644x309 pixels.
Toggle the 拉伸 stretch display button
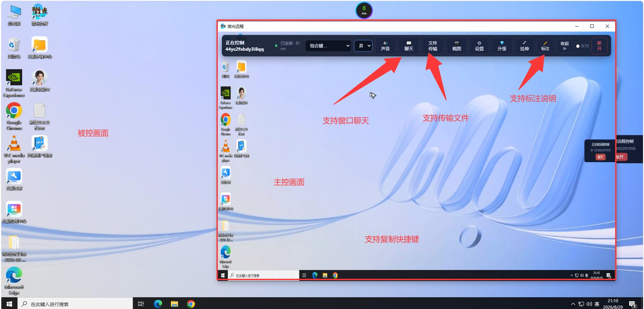524,46
